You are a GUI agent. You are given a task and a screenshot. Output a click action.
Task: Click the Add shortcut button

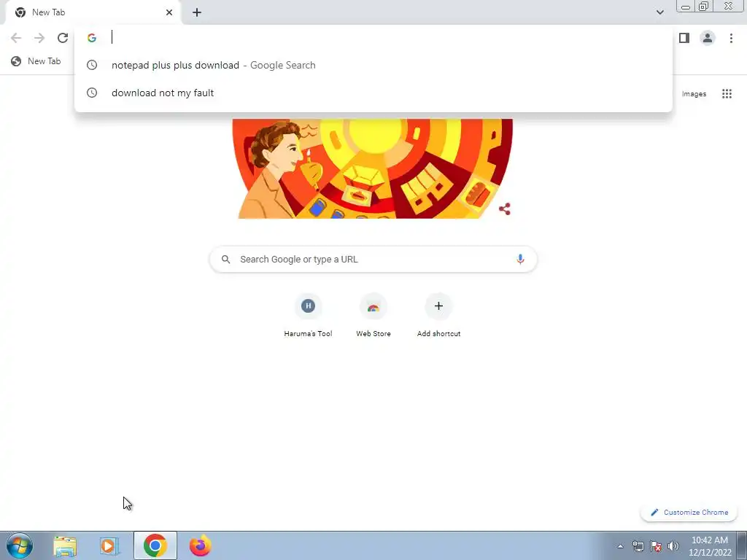pos(438,315)
